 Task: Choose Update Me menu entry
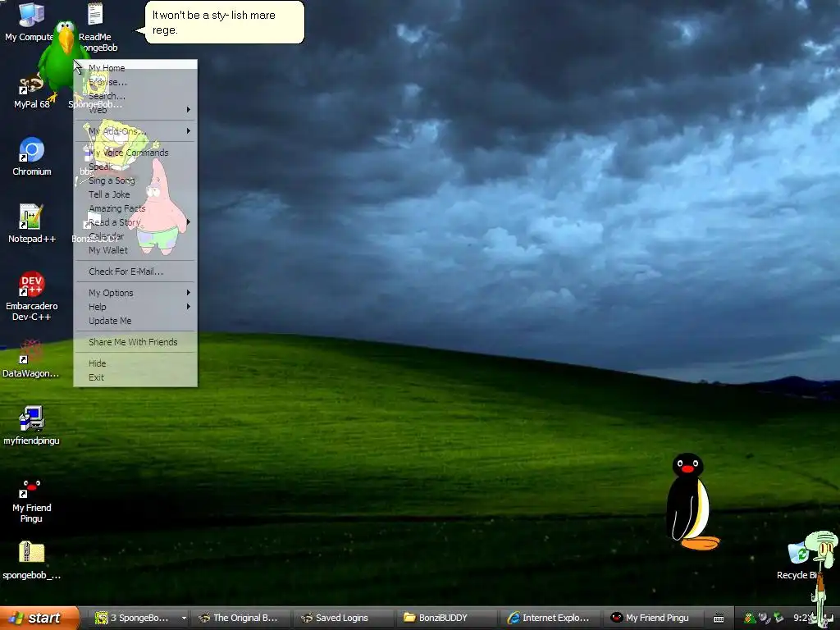tap(135, 321)
